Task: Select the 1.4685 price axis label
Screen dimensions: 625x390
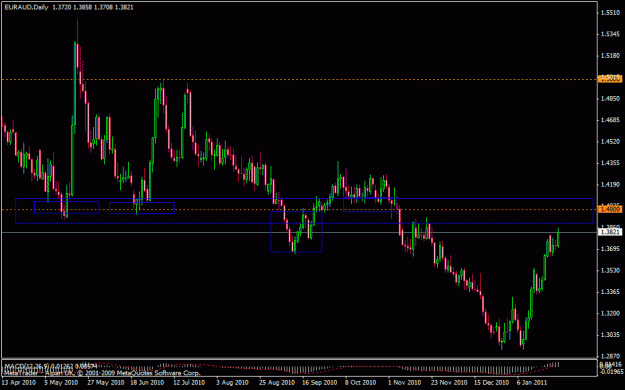Action: pos(611,120)
